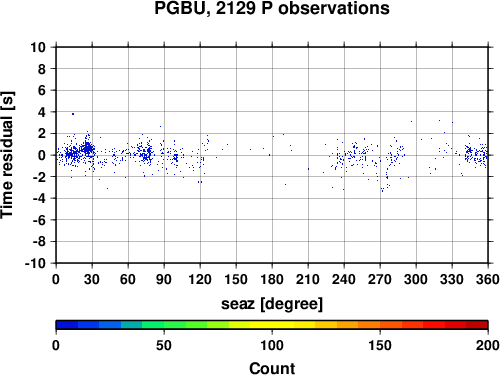The width and height of the screenshot is (500, 375).
Task: Click the chart title 'PGBU, 2129 P observations'
Action: pos(272,8)
